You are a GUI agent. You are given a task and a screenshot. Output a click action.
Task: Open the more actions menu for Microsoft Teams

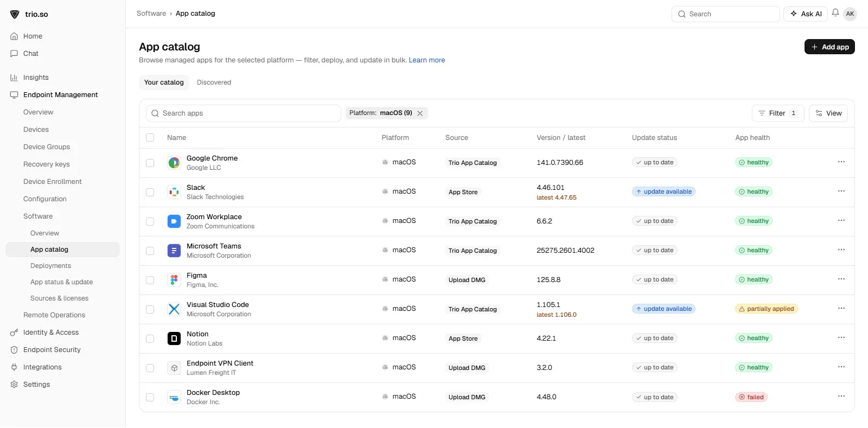coord(841,250)
